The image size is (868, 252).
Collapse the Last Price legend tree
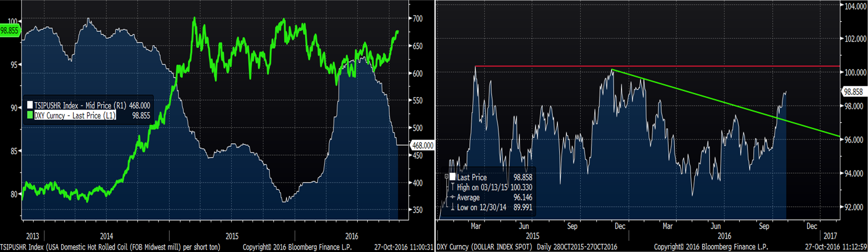(x=446, y=177)
